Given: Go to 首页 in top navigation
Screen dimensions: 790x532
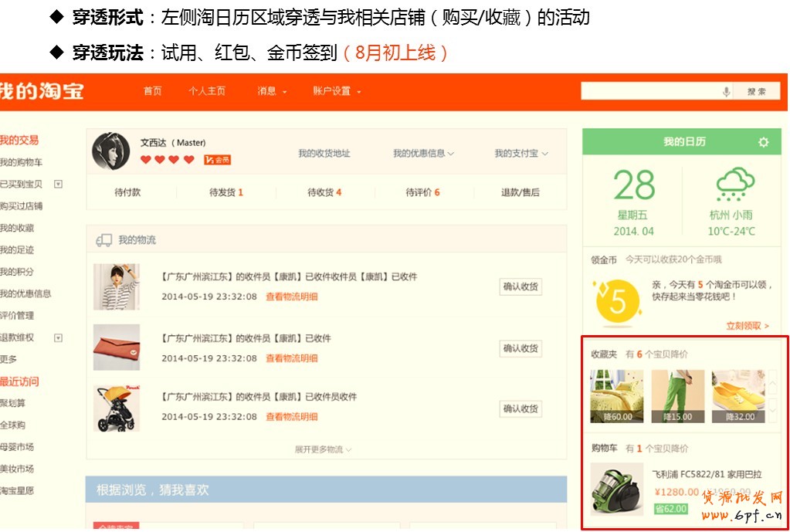Looking at the screenshot, I should pyautogui.click(x=152, y=91).
